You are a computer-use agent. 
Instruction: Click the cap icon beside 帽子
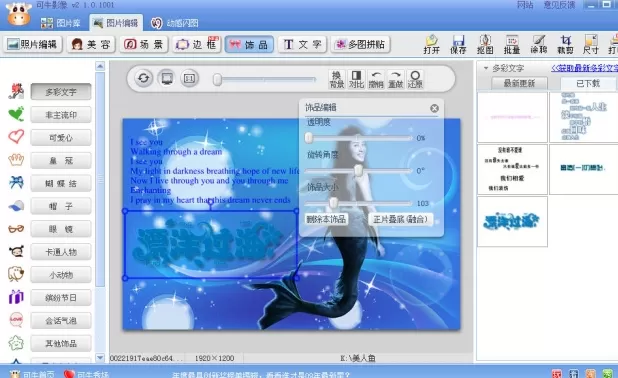pyautogui.click(x=16, y=205)
